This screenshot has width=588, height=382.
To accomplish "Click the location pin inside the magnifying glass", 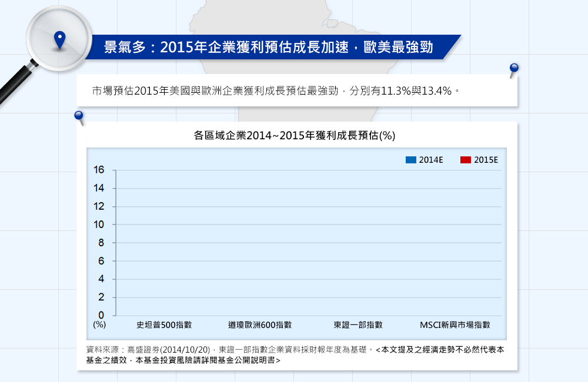I will pyautogui.click(x=59, y=40).
